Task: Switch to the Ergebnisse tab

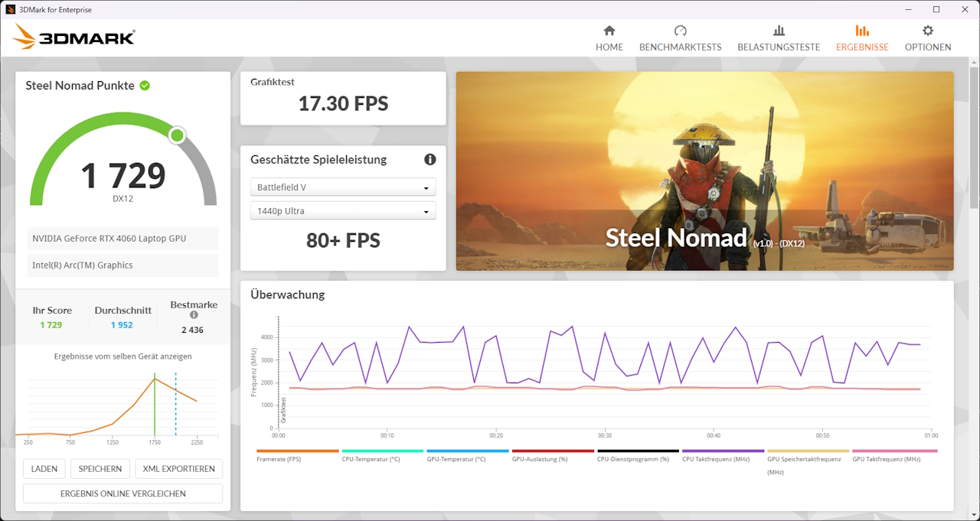Action: (862, 37)
